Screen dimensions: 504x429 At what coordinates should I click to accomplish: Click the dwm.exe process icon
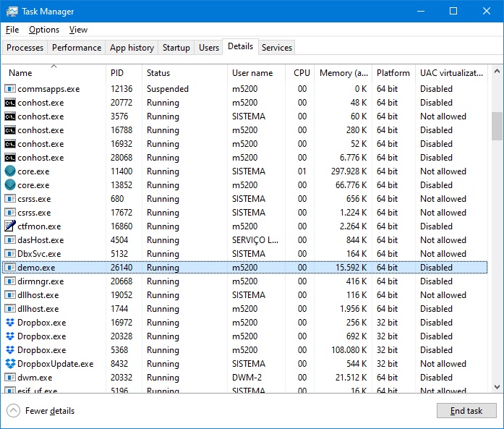click(x=10, y=378)
